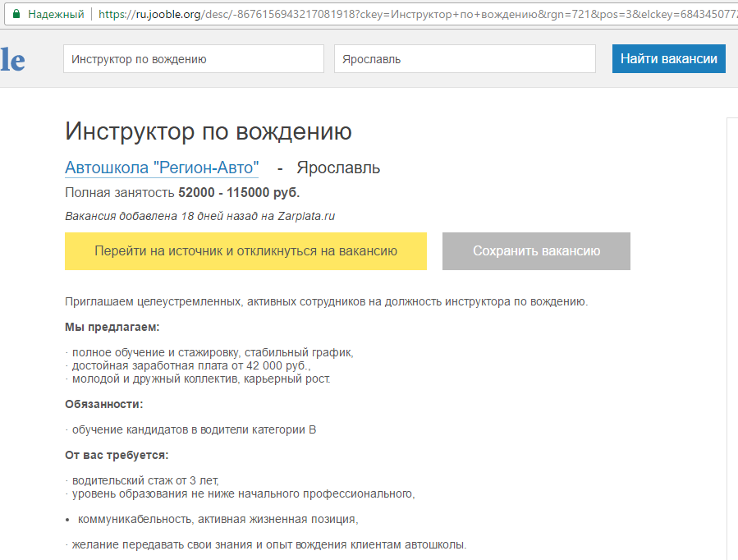The width and height of the screenshot is (738, 560).
Task: Click the "Мы предлагаем:" section heading
Action: click(x=112, y=327)
